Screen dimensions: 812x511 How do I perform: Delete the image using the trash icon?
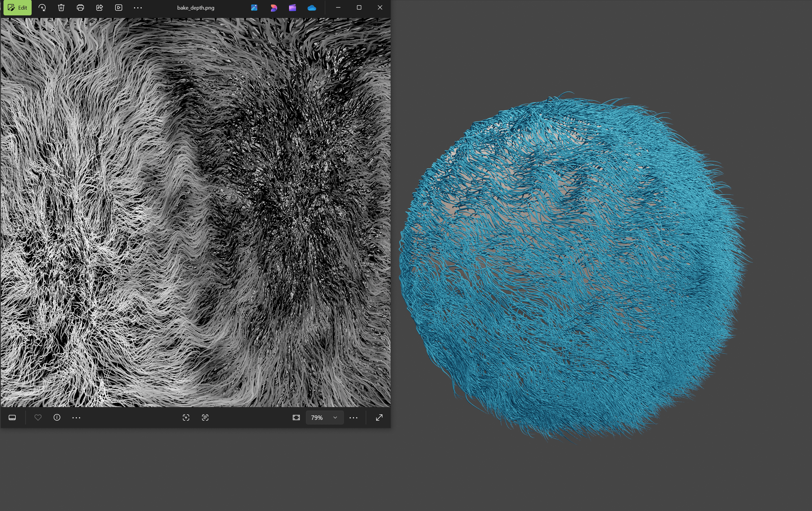click(61, 8)
